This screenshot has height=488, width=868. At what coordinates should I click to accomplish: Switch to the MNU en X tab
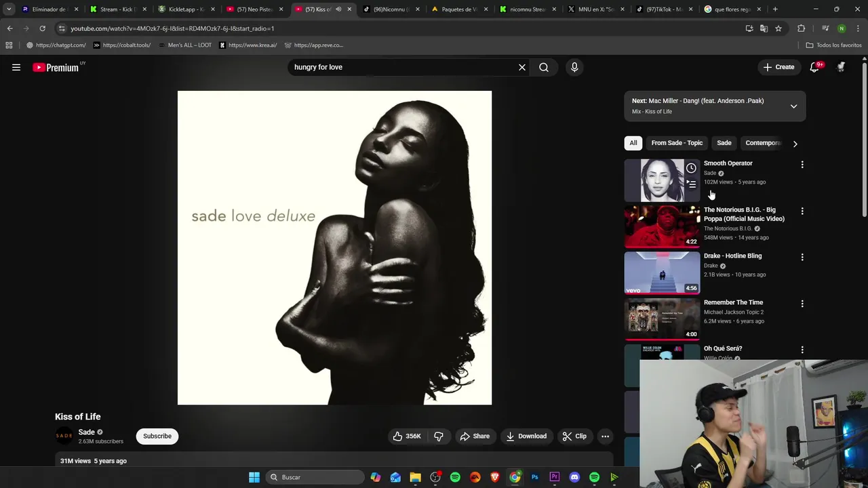click(x=597, y=9)
